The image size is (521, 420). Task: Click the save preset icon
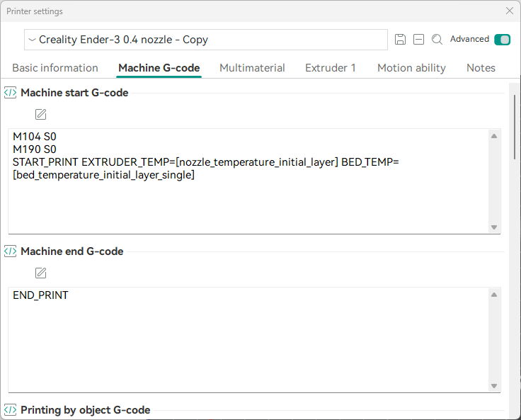pos(400,40)
